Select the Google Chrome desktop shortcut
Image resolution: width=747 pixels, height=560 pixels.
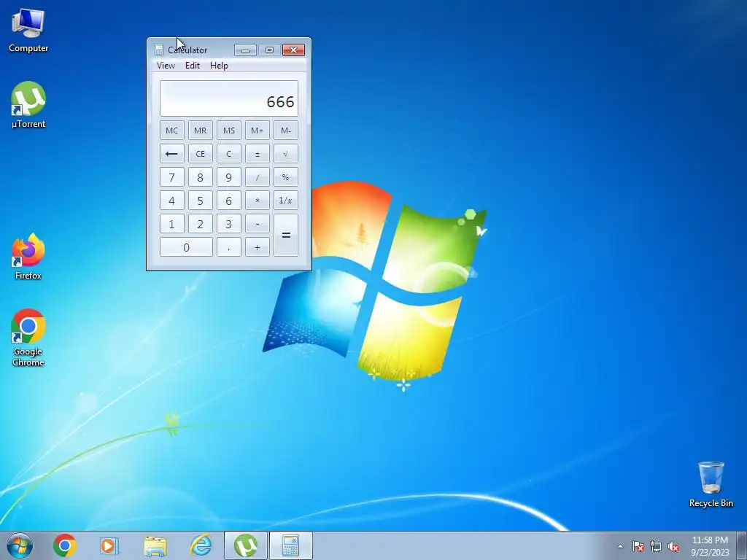click(28, 337)
